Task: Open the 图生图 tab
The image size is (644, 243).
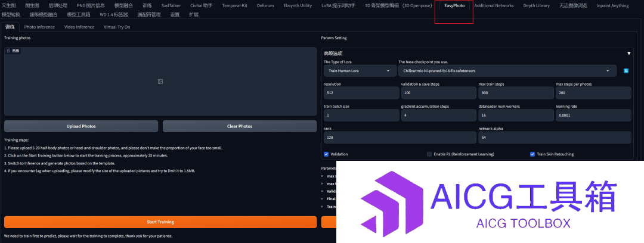Action: pyautogui.click(x=32, y=6)
